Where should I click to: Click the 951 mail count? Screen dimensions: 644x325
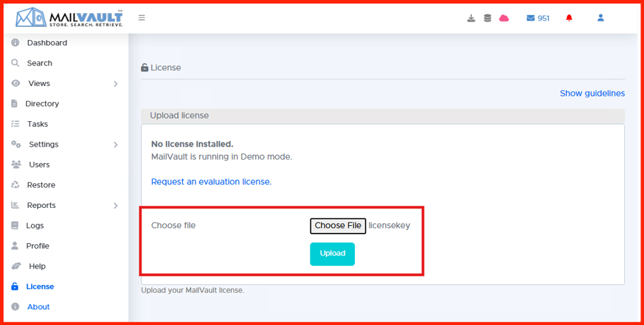tap(544, 18)
